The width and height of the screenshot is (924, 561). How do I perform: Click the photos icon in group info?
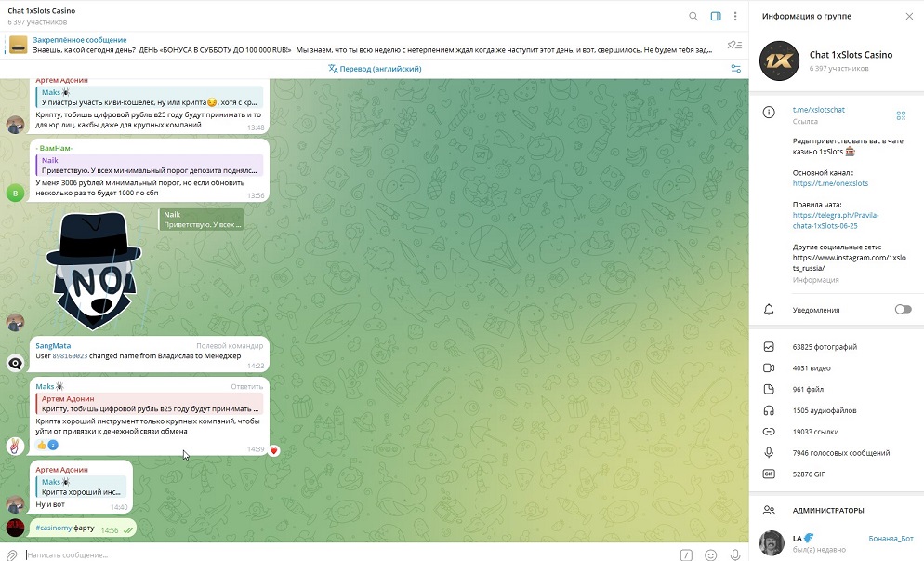coord(769,347)
